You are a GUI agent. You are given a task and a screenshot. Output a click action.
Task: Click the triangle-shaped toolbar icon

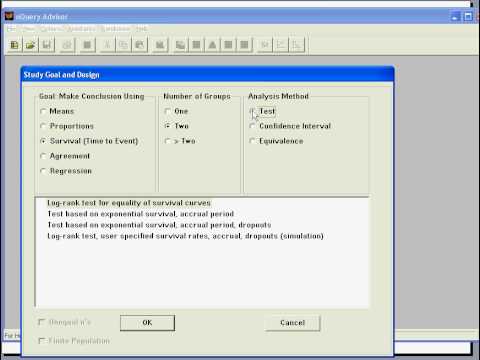(212, 45)
